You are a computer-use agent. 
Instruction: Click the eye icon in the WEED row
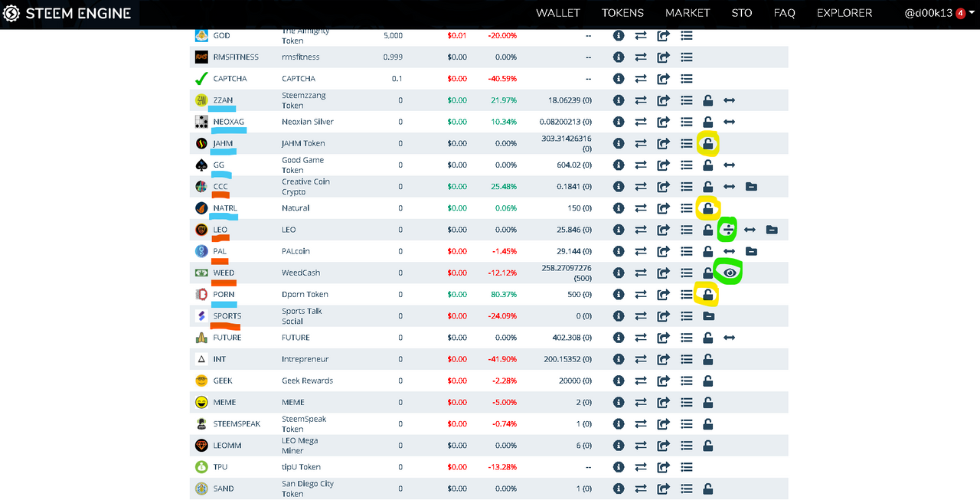click(730, 273)
